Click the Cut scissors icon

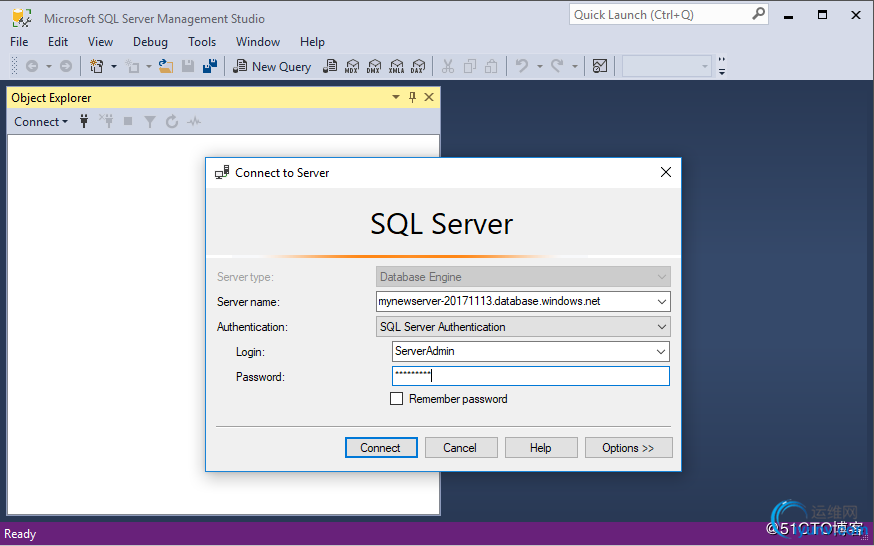(x=448, y=66)
